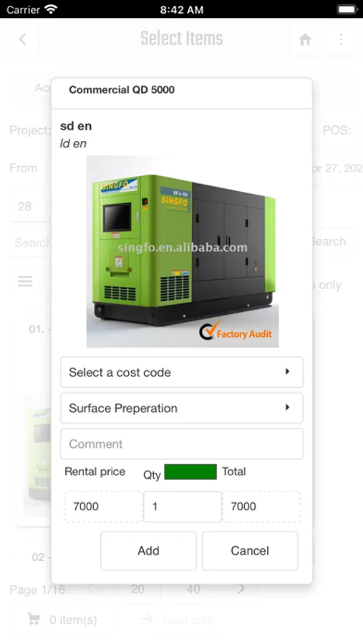Click the Total field 7000
363x644 pixels.
point(261,507)
